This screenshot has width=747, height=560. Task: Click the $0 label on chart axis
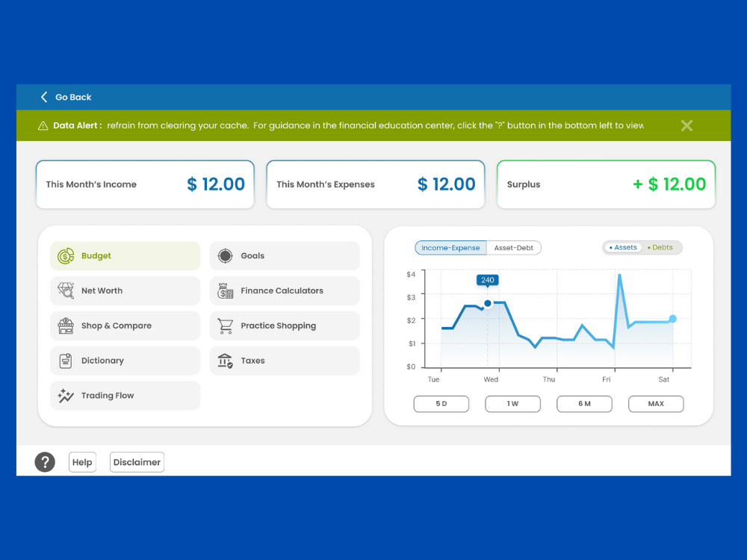coord(411,367)
